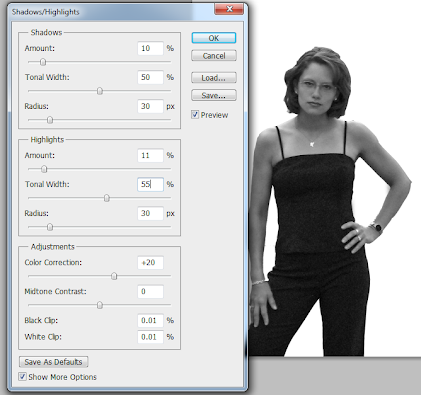
Task: Click the Black Clip value field
Action: (x=150, y=321)
